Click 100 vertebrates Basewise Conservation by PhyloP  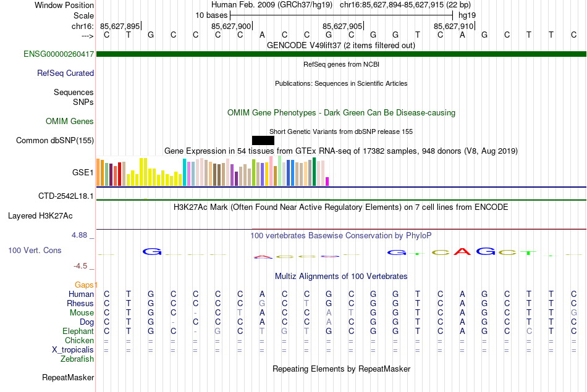pyautogui.click(x=341, y=235)
